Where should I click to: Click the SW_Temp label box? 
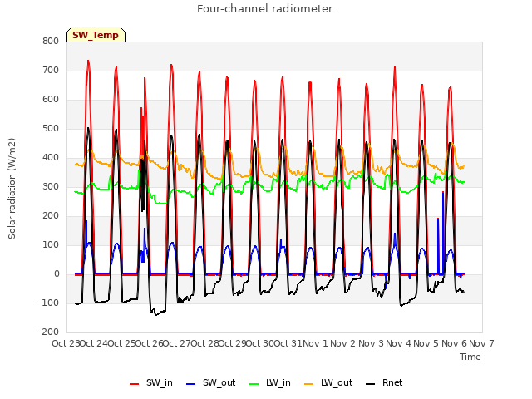pos(96,35)
